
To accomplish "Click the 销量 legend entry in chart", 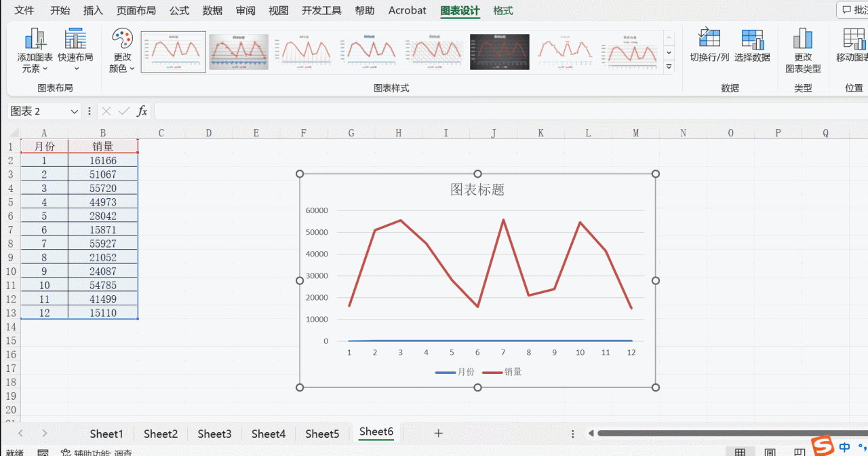I will click(502, 372).
